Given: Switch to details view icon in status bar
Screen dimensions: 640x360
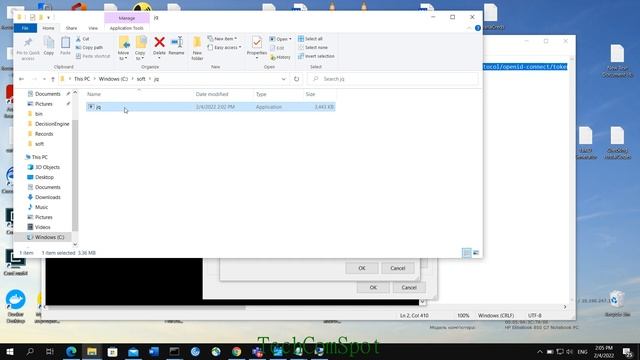Looking at the screenshot, I should pyautogui.click(x=467, y=253).
